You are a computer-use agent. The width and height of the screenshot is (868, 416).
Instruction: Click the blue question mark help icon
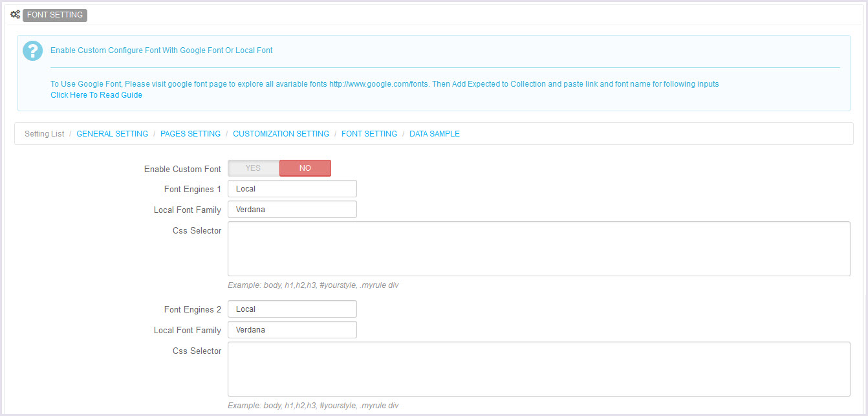33,50
